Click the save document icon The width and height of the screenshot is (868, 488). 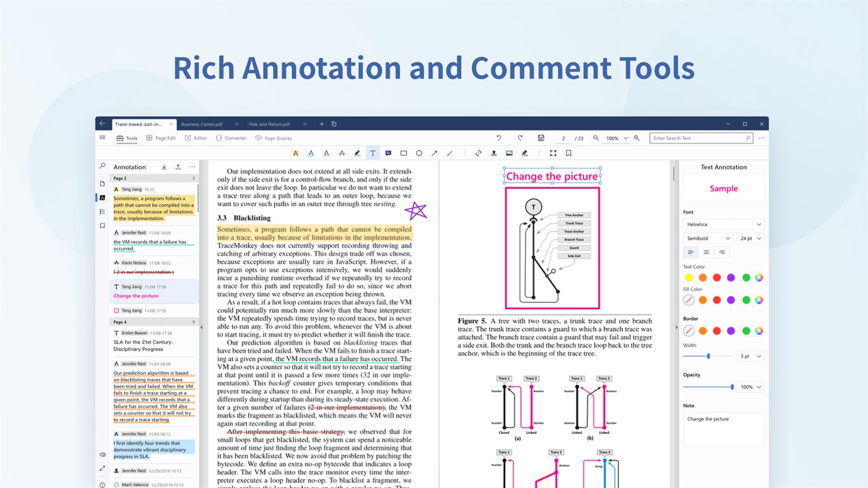[x=541, y=138]
